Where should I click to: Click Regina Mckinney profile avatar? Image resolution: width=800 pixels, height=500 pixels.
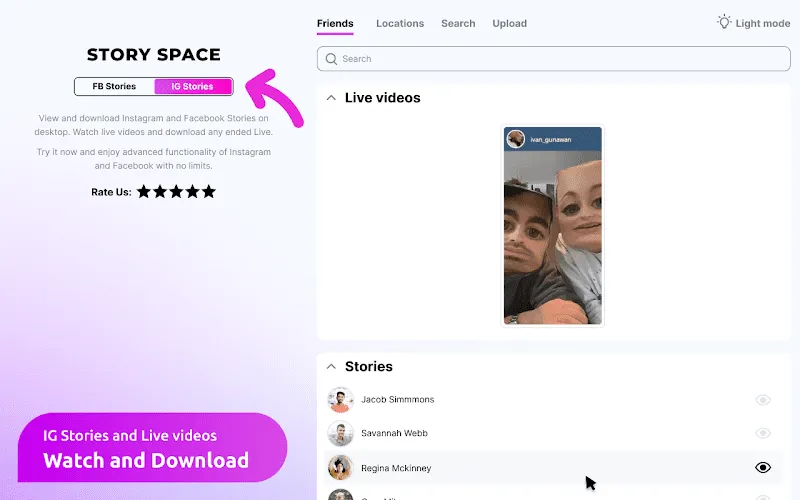click(340, 468)
